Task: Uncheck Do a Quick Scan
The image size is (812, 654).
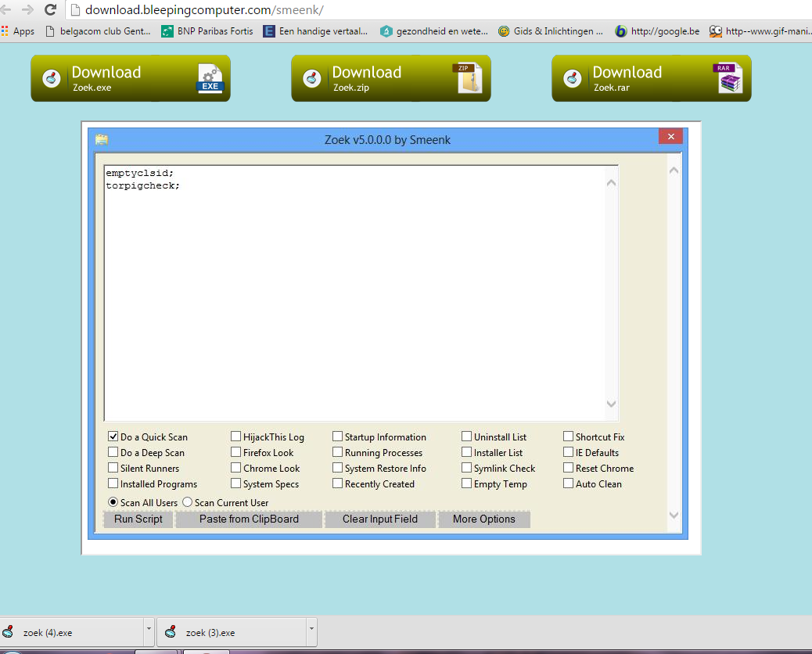Action: coord(113,437)
